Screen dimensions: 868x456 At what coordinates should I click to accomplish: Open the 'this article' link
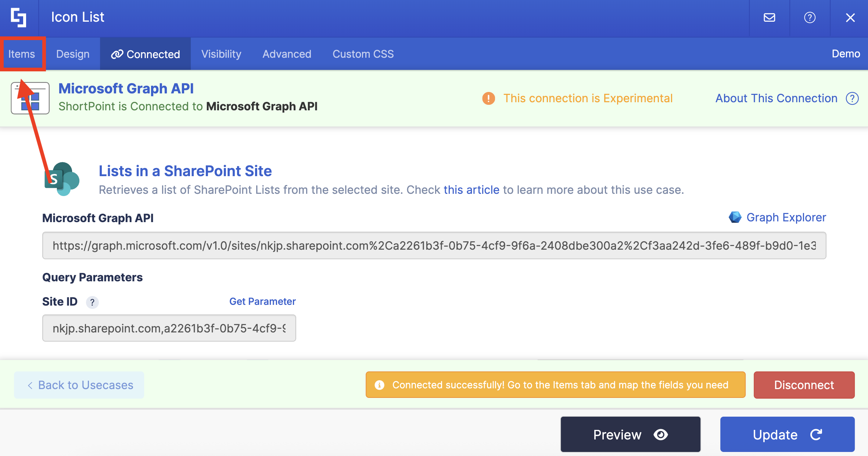pyautogui.click(x=471, y=190)
